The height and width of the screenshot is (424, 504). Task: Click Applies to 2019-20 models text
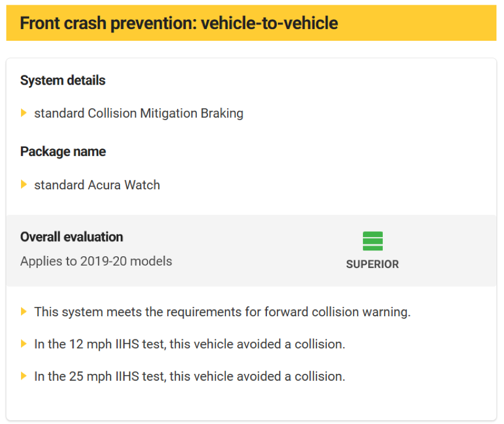96,261
